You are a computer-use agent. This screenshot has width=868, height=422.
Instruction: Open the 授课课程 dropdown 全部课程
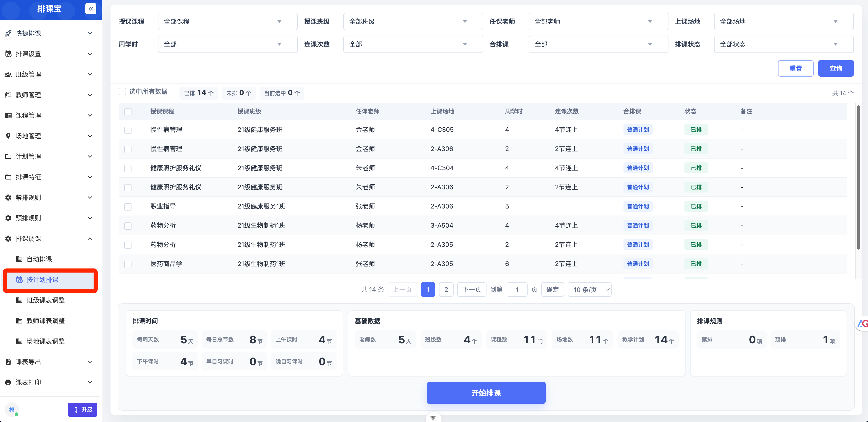pyautogui.click(x=227, y=21)
